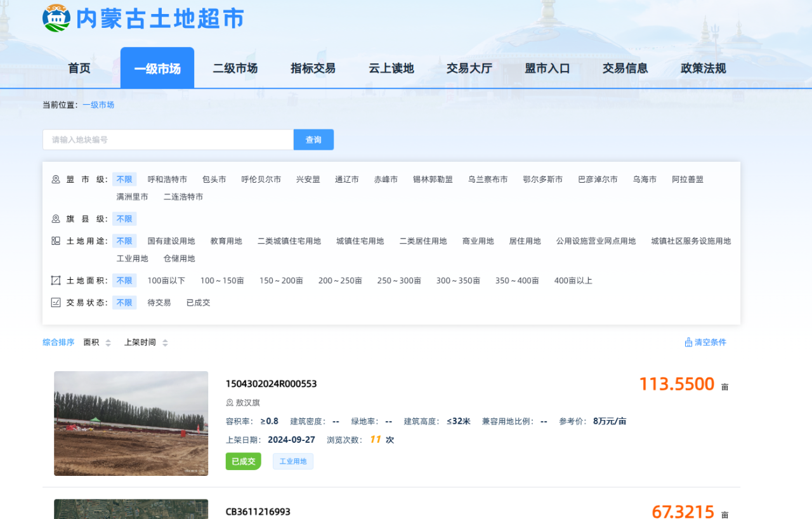
Task: Filter by 赤峰市
Action: click(386, 180)
